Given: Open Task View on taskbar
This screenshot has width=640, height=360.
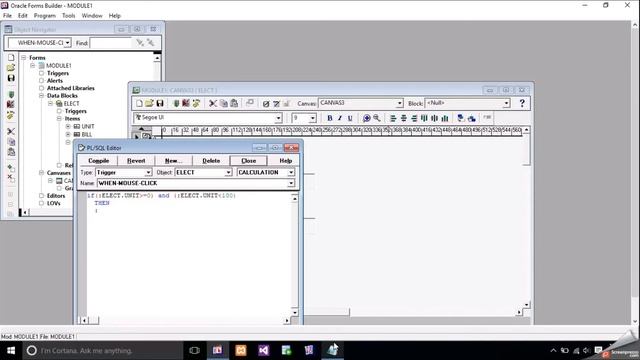Looking at the screenshot, I should [195, 351].
